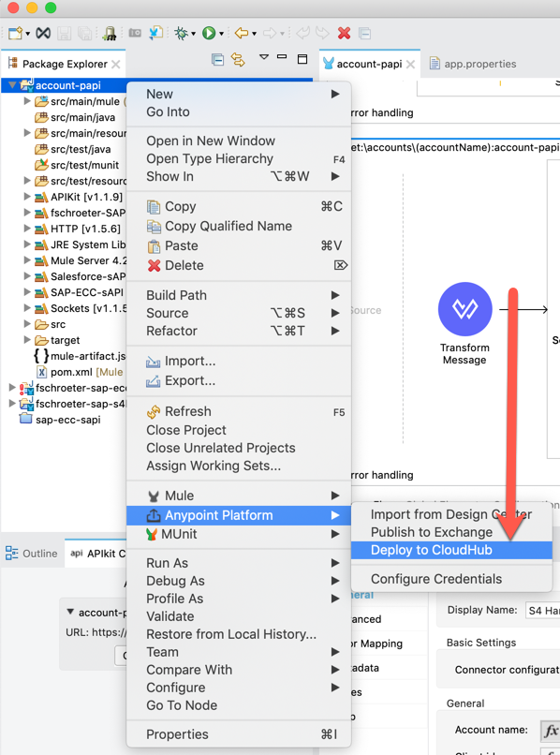560x755 pixels.
Task: Expand the src/main/mule folder
Action: pos(27,101)
